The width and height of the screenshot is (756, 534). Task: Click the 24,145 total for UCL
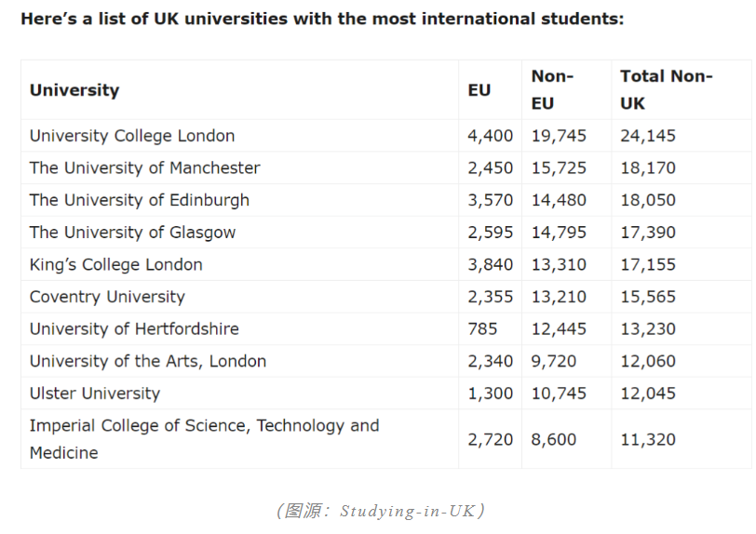pyautogui.click(x=648, y=136)
